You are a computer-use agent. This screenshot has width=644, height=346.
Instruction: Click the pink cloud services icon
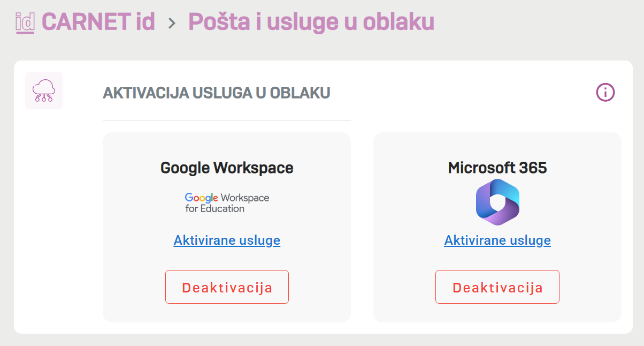tap(44, 91)
